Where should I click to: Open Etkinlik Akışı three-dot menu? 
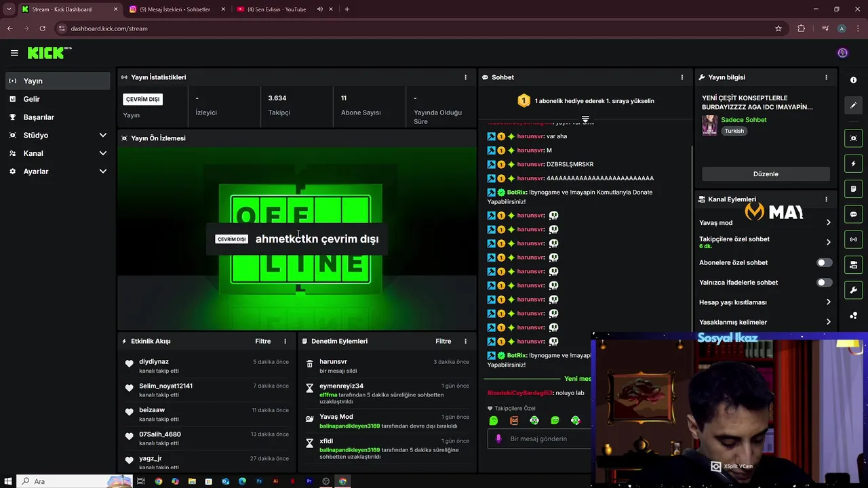coord(285,341)
